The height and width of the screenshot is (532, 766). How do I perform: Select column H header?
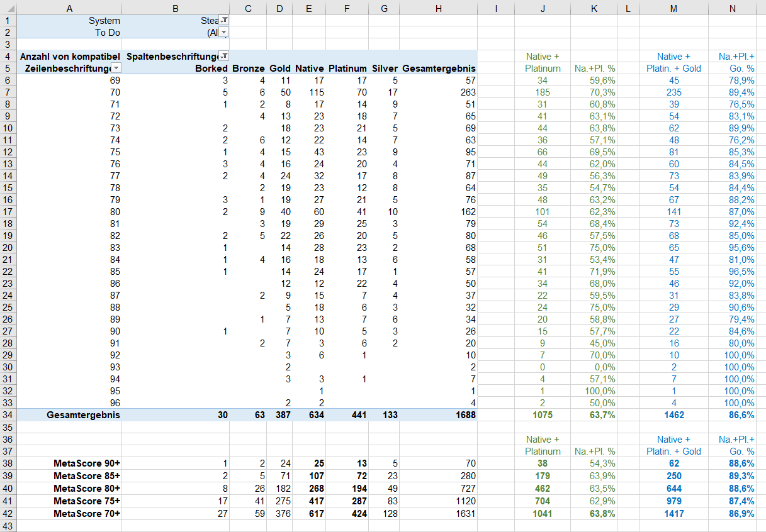tap(439, 8)
